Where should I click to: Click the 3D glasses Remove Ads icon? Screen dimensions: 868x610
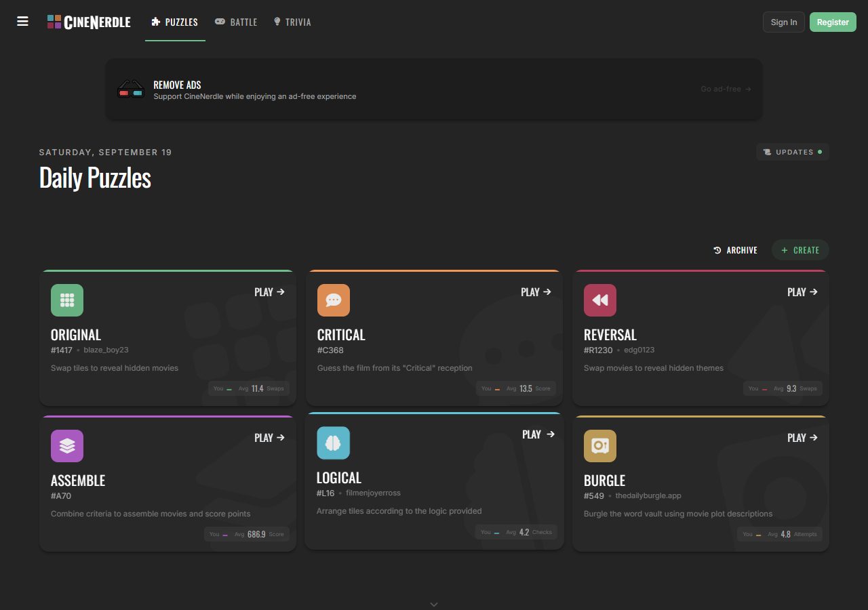point(131,89)
